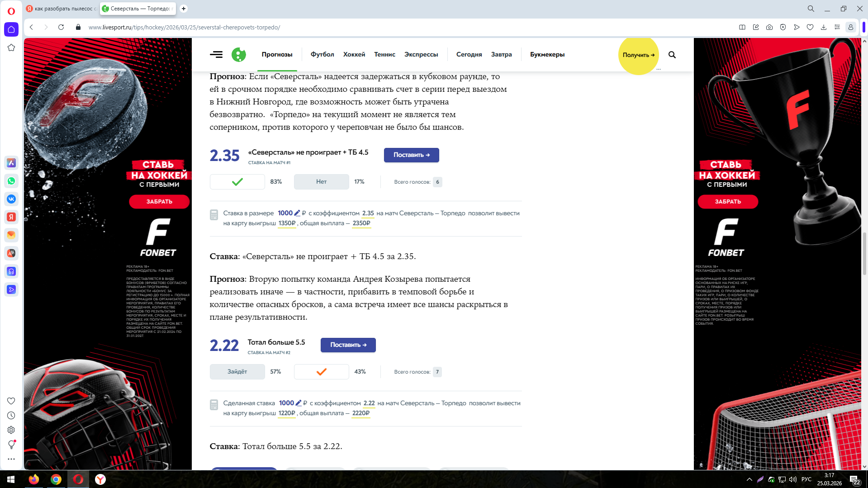The width and height of the screenshot is (868, 488).
Task: Click ЗАБРАТЬ on the right Fonbet banner
Action: [728, 202]
